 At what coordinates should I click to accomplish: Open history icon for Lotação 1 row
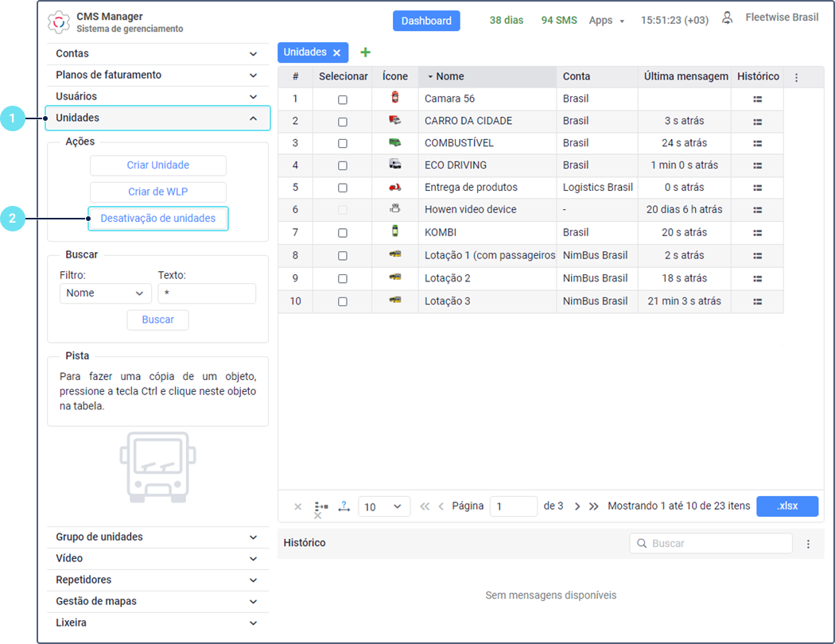point(757,256)
